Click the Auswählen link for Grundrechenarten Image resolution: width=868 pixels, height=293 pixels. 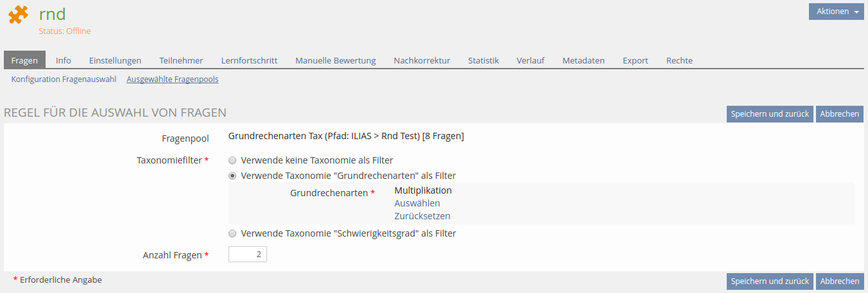point(417,203)
